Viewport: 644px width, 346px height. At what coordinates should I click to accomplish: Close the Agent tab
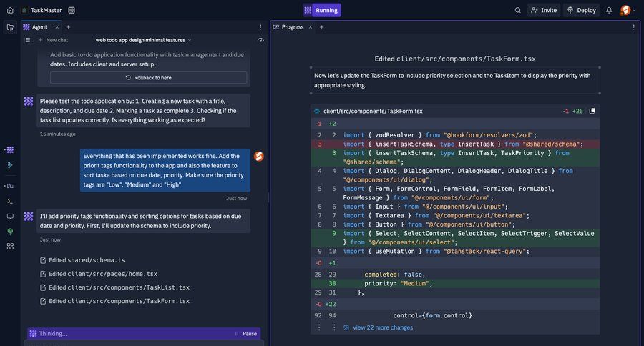click(x=57, y=27)
